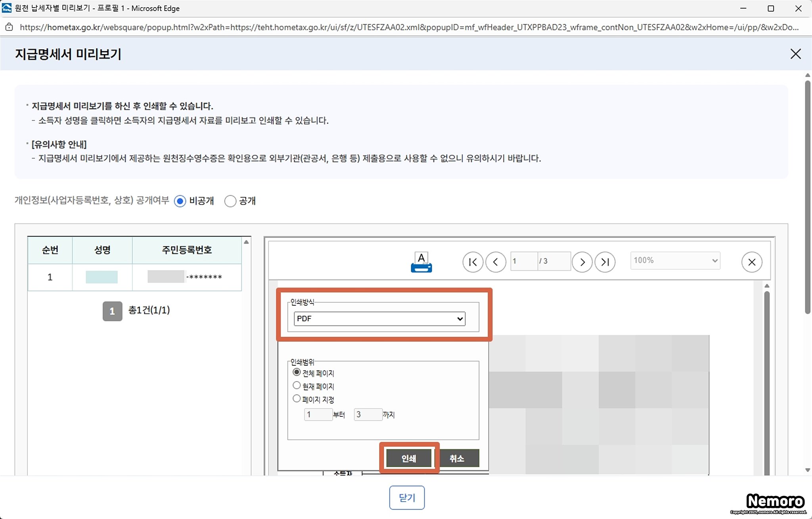The height and width of the screenshot is (519, 812).
Task: Click the 인쇄 button
Action: (x=409, y=458)
